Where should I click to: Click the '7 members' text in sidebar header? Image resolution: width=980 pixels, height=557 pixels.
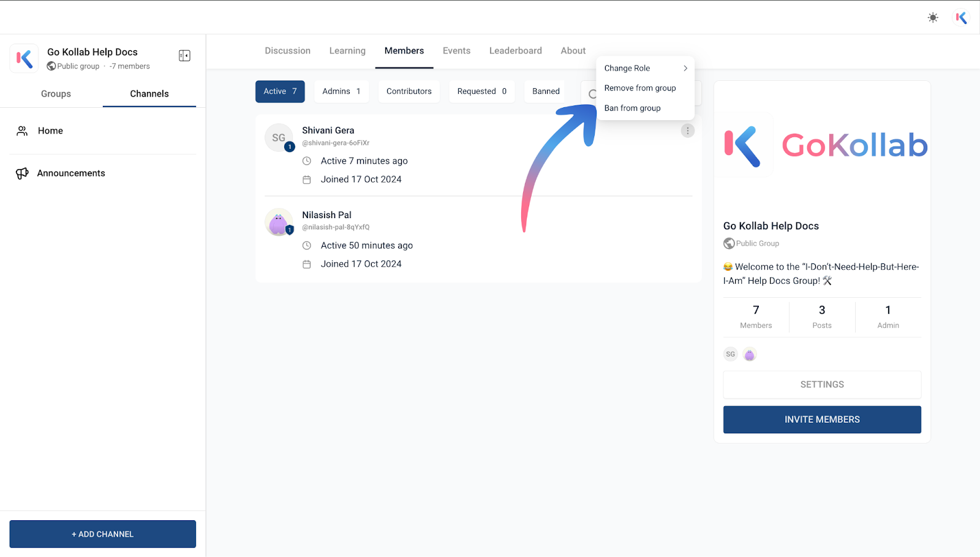pyautogui.click(x=130, y=66)
